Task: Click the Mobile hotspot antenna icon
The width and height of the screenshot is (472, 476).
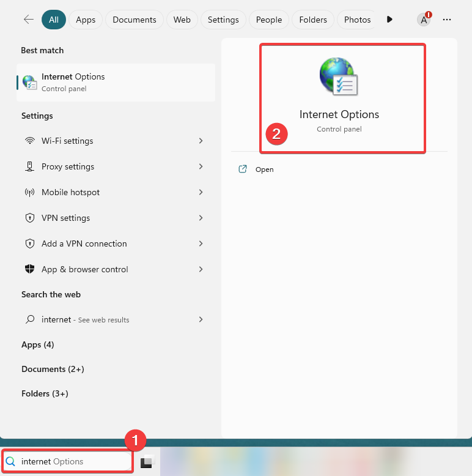Action: (30, 192)
